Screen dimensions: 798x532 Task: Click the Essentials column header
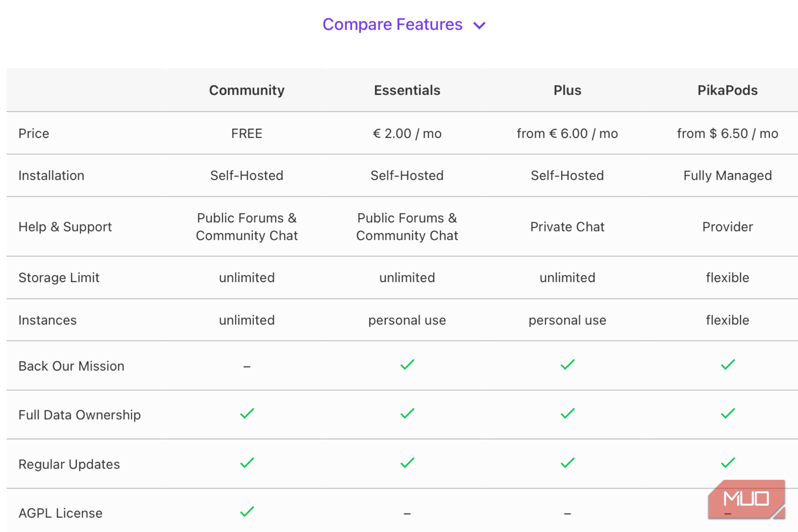click(x=407, y=90)
